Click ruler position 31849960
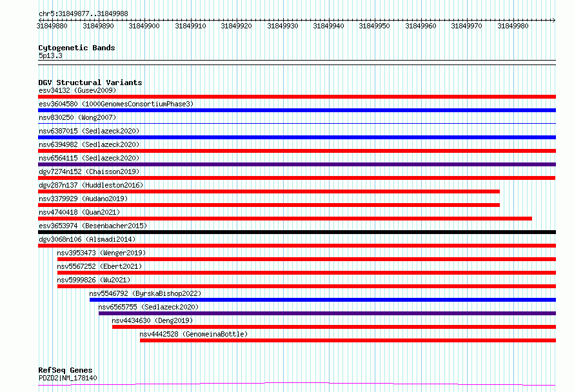Viewport: 574px width, 392px height. click(421, 26)
